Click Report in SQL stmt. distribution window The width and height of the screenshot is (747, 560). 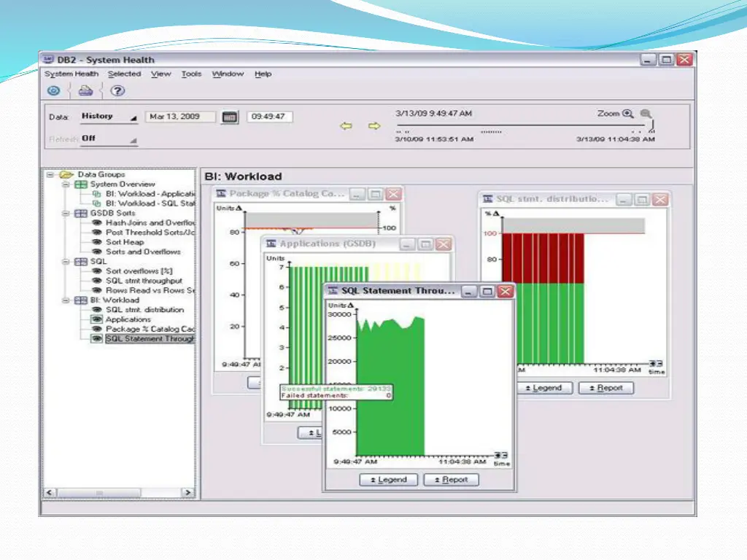606,388
